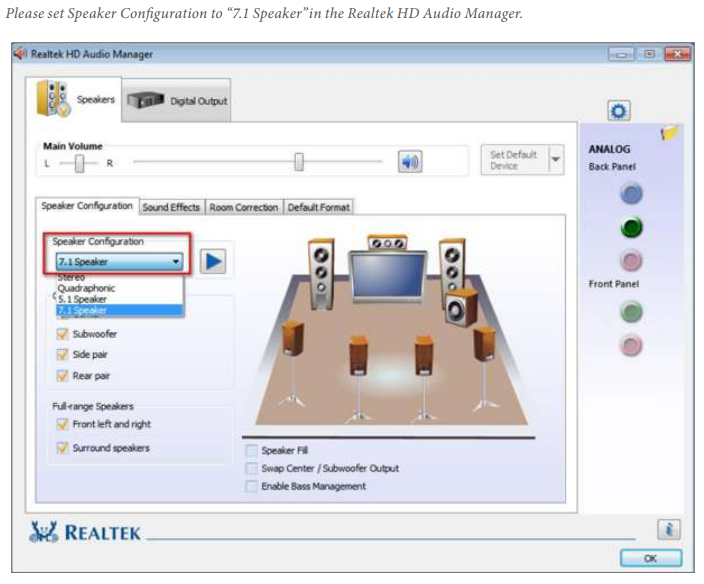
Task: Open the Speaker Configuration combo box
Action: click(119, 262)
